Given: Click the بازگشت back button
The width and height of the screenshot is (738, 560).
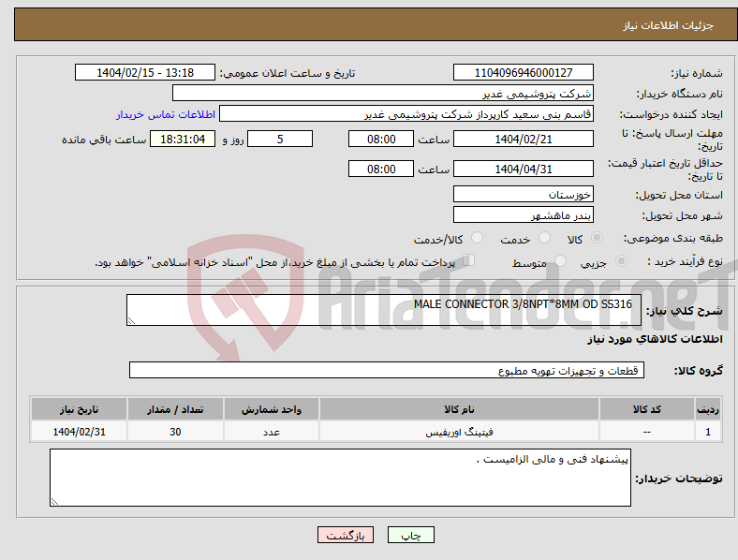Looking at the screenshot, I should 346,535.
